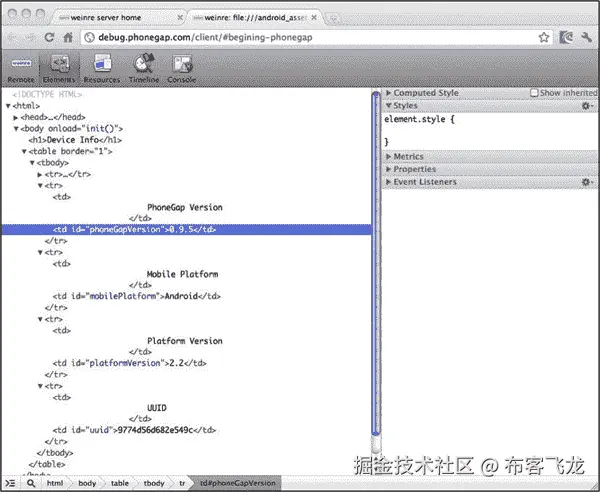Screen dimensions: 600x492
Task: Click the DOCTYPE HTML line
Action: coord(47,94)
